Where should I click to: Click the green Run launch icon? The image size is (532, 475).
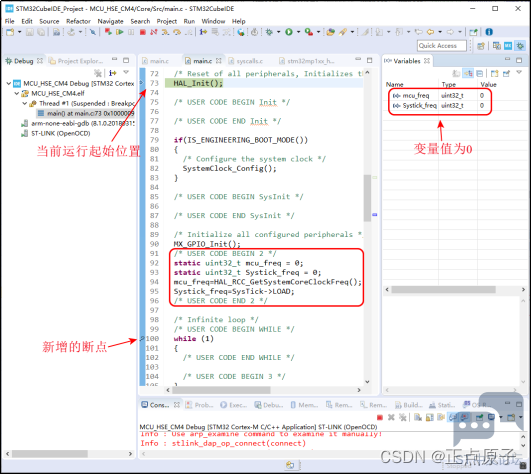pos(289,32)
